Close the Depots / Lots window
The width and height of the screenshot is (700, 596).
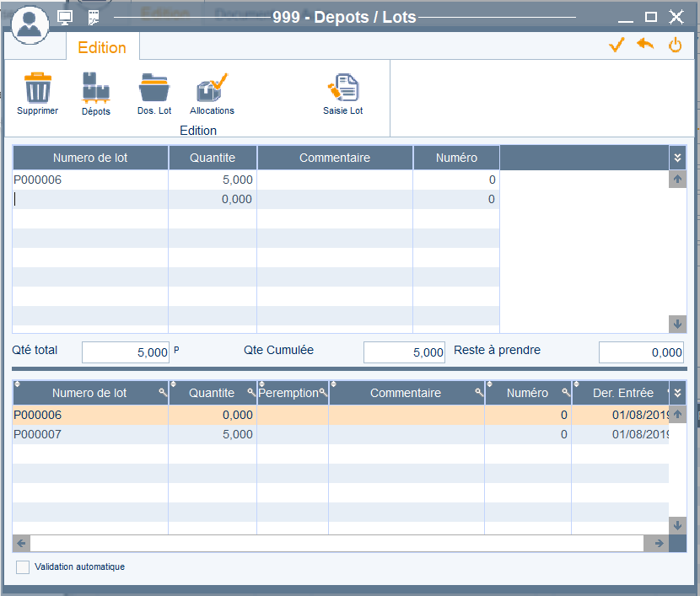(x=676, y=18)
